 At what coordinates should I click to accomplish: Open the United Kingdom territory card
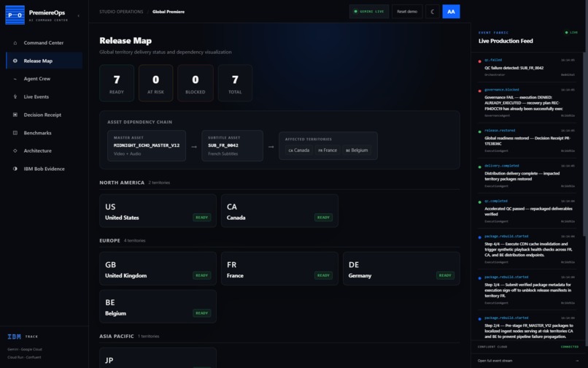pos(158,269)
